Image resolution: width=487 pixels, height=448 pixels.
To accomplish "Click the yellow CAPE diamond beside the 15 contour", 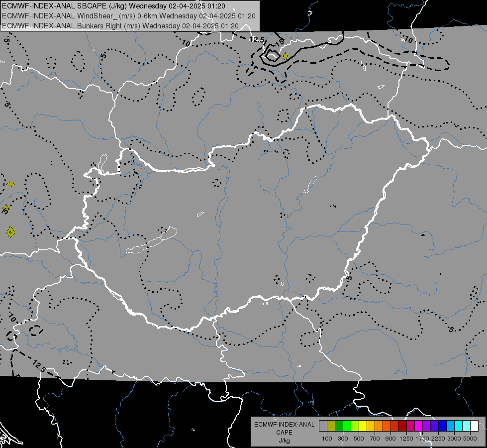I will (285, 57).
